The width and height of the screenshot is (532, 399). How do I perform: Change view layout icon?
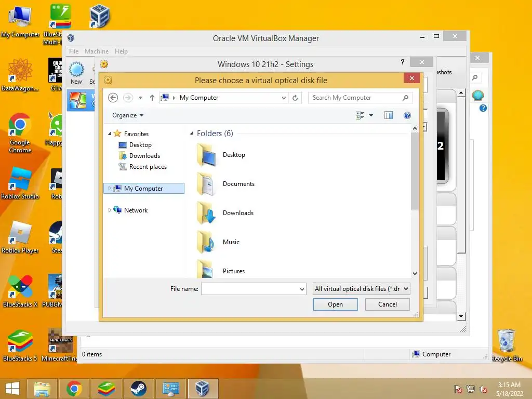point(360,115)
